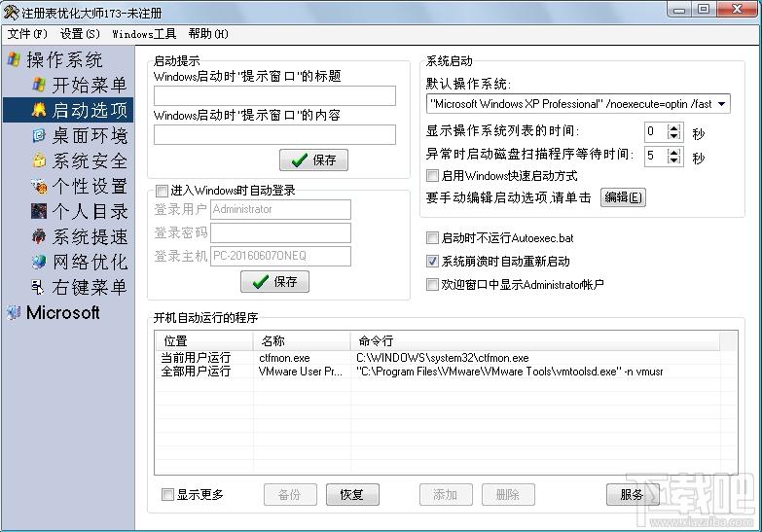The height and width of the screenshot is (532, 762).
Task: Enable the 显示更多 checkbox
Action: (167, 495)
